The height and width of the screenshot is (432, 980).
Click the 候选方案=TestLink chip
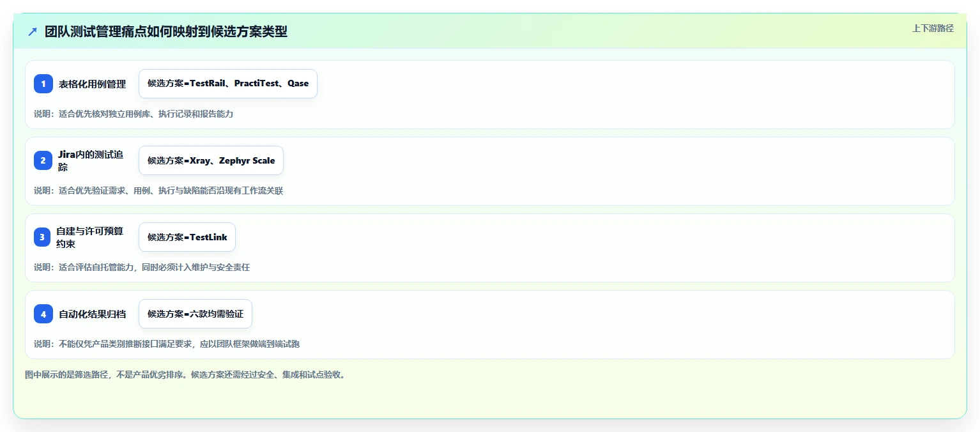[187, 237]
